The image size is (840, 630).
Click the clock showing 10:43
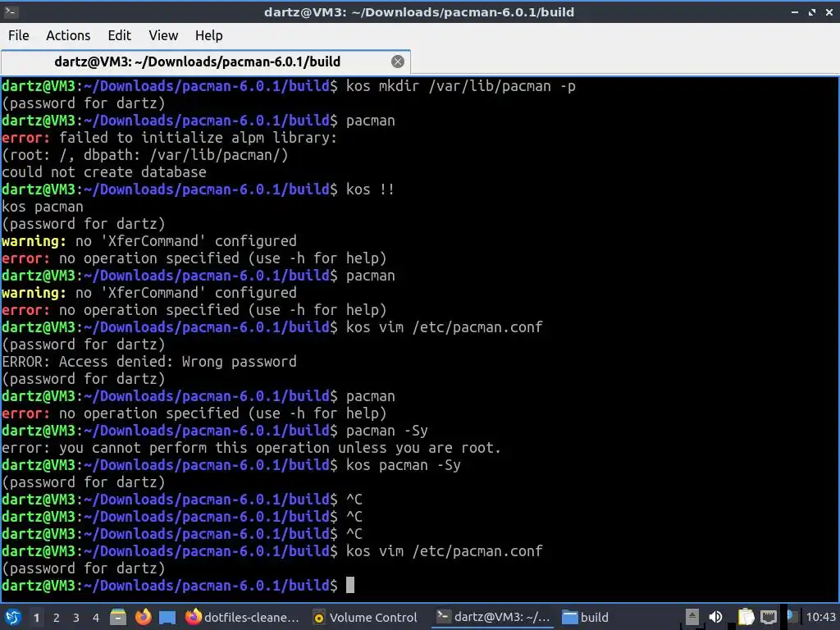pyautogui.click(x=820, y=617)
